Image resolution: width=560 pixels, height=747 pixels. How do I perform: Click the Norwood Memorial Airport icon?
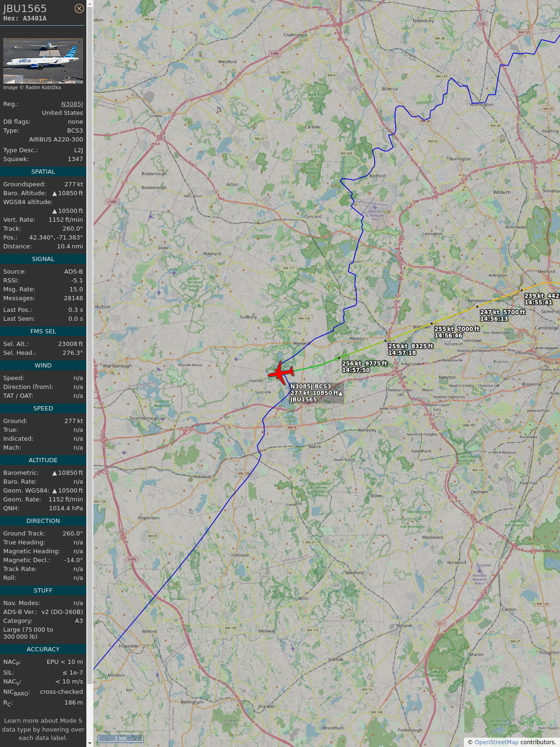pyautogui.click(x=479, y=570)
